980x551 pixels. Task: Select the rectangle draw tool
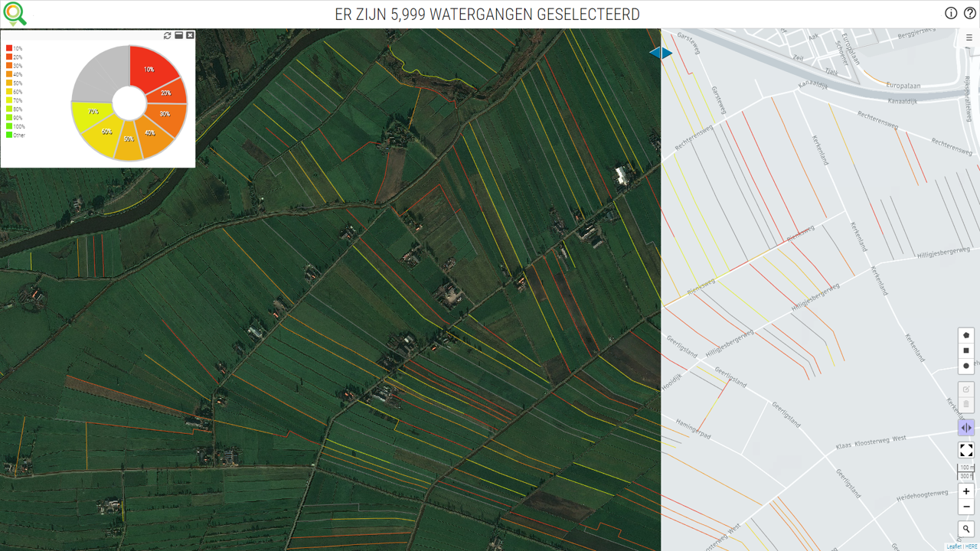pyautogui.click(x=966, y=350)
